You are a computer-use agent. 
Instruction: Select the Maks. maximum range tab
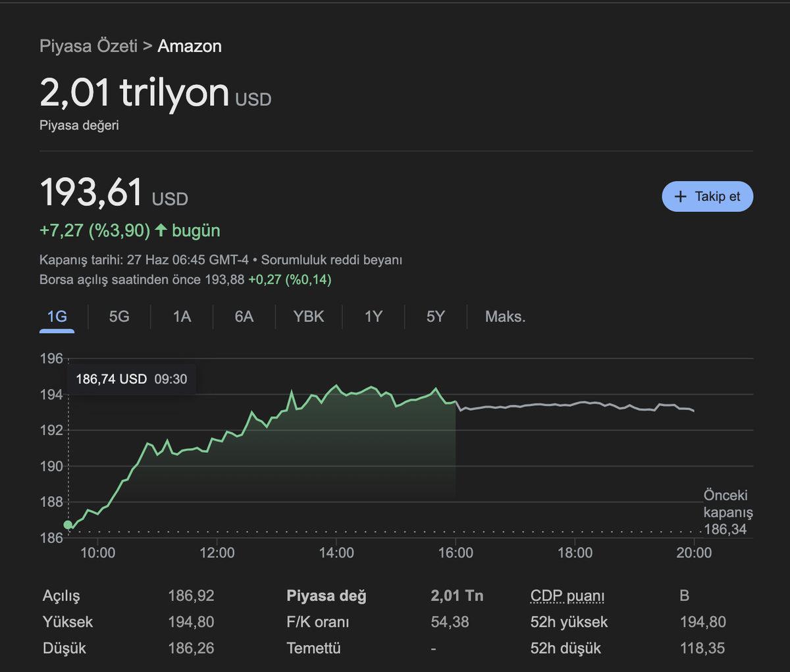[x=505, y=317]
